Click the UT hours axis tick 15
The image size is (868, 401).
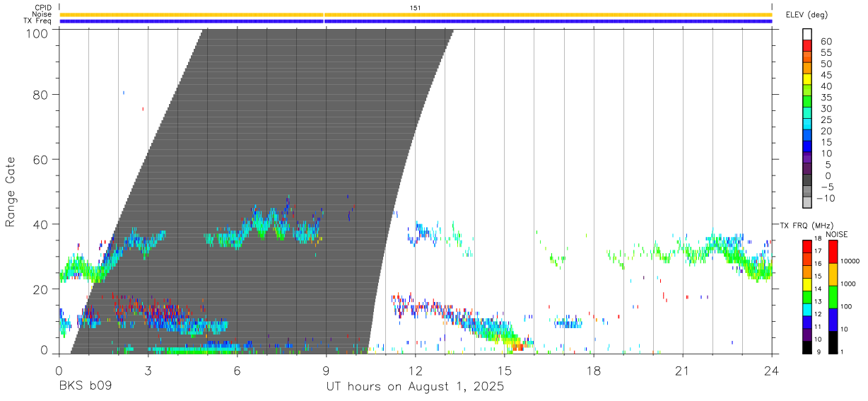[505, 370]
